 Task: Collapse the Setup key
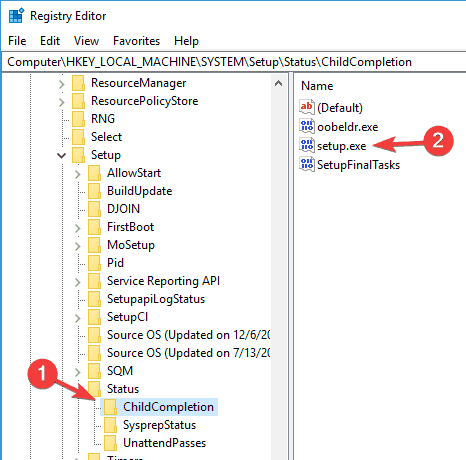pyautogui.click(x=61, y=155)
